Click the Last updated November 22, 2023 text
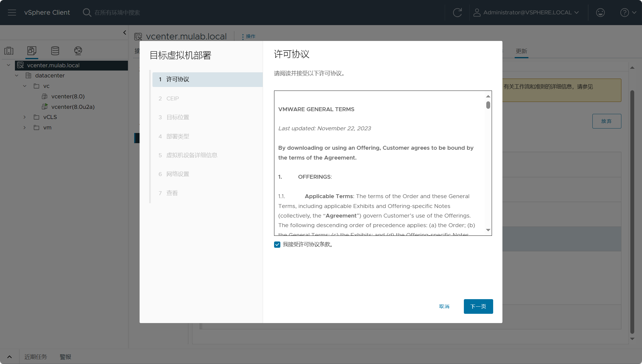 tap(325, 129)
